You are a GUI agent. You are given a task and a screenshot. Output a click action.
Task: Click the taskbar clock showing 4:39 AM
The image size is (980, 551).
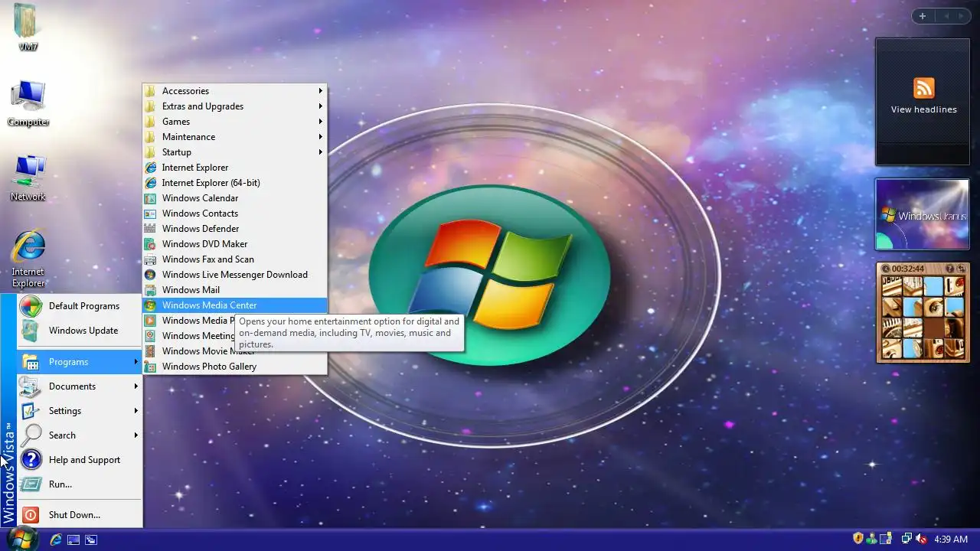951,540
